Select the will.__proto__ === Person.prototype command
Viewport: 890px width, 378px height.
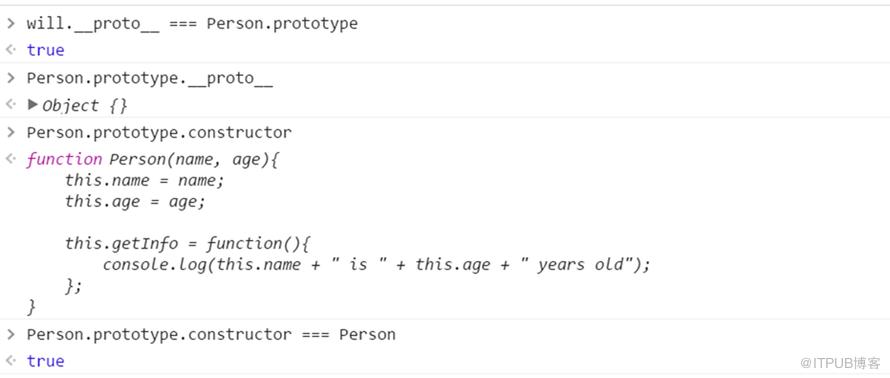coord(192,24)
